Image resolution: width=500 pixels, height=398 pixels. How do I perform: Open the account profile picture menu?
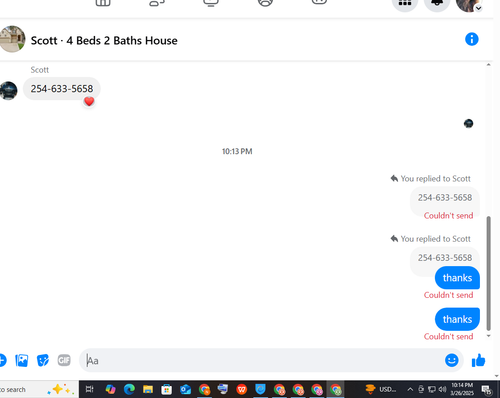pos(469,4)
